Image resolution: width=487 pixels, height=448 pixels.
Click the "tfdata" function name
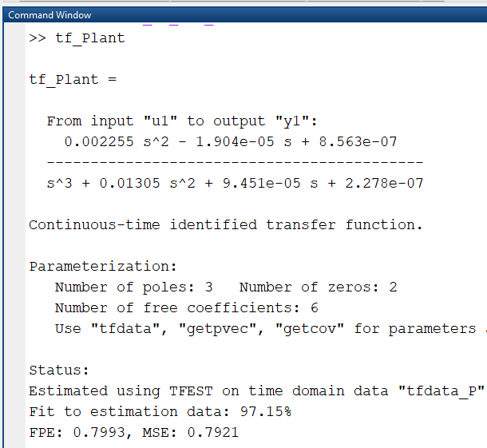tap(125, 329)
